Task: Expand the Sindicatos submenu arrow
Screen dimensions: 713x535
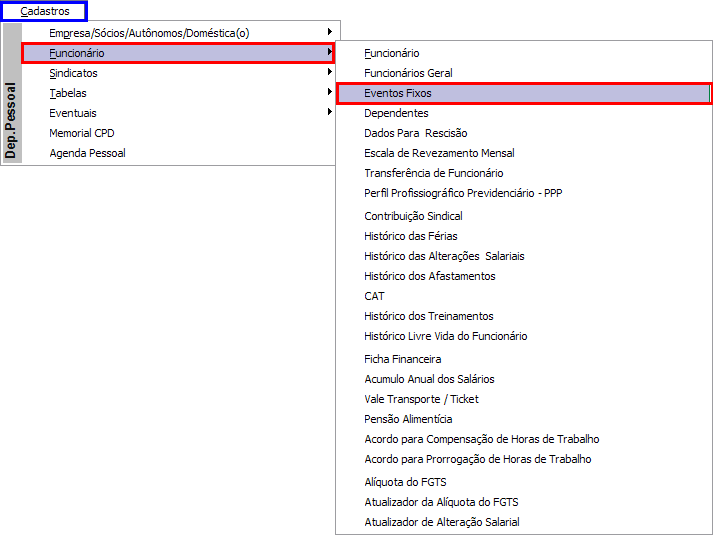Action: coord(330,72)
